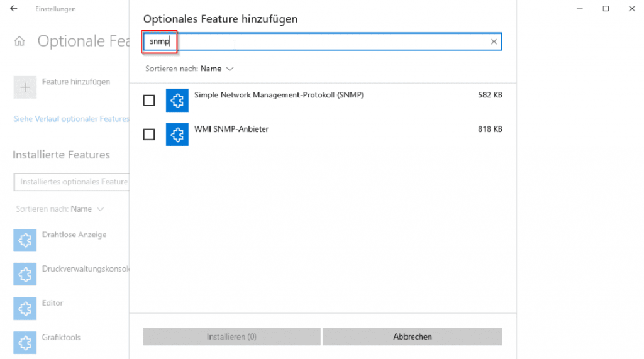Go to Settings home via house icon
The height and width of the screenshot is (359, 644).
[19, 41]
